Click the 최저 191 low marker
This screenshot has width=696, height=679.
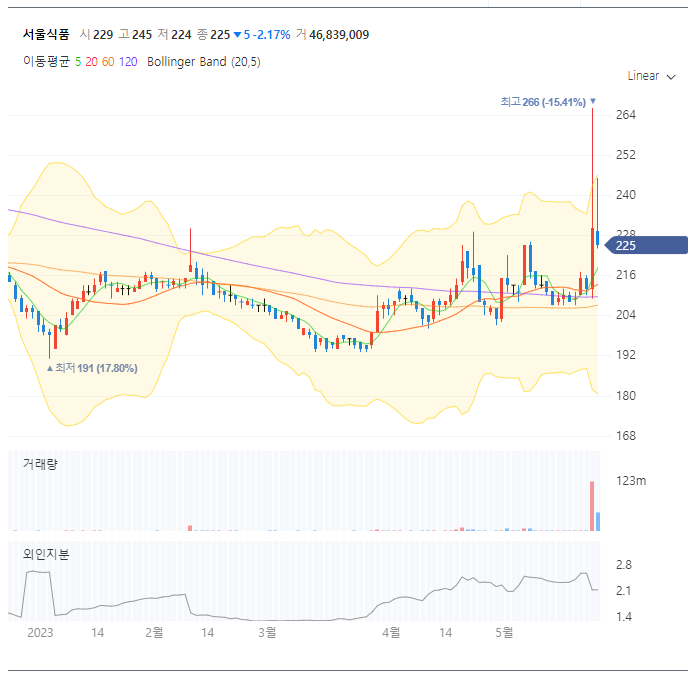pyautogui.click(x=92, y=368)
